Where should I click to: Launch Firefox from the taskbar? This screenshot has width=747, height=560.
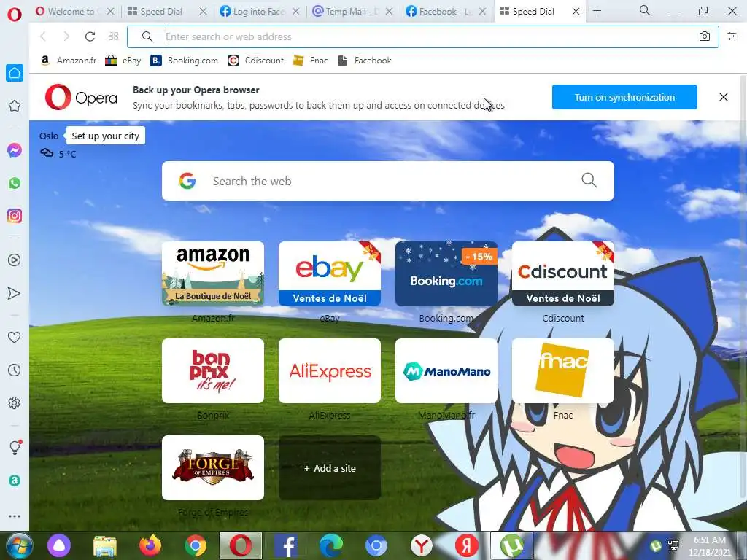(150, 545)
